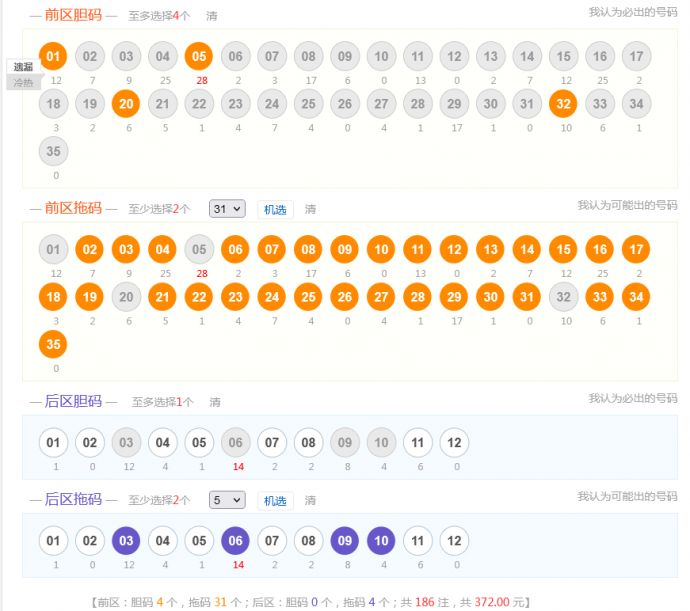The height and width of the screenshot is (611, 690).
Task: Deselect ball 02 in 前区拖码
Action: pos(89,250)
